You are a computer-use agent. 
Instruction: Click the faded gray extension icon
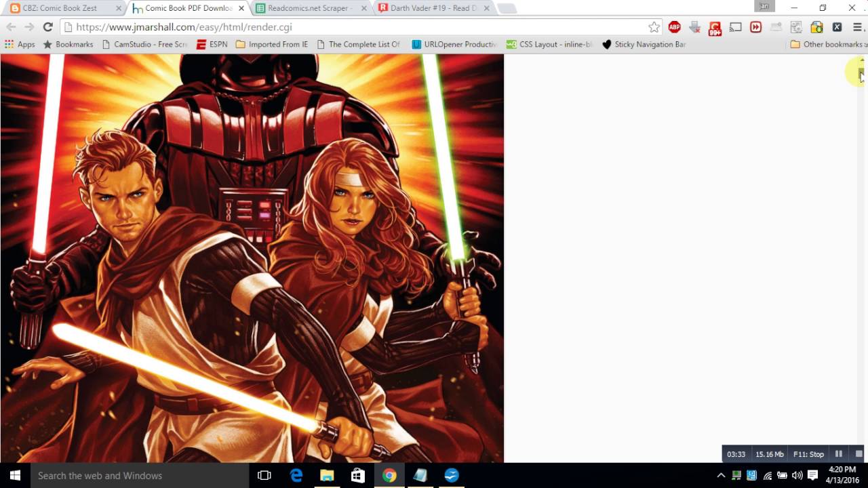[x=776, y=27]
